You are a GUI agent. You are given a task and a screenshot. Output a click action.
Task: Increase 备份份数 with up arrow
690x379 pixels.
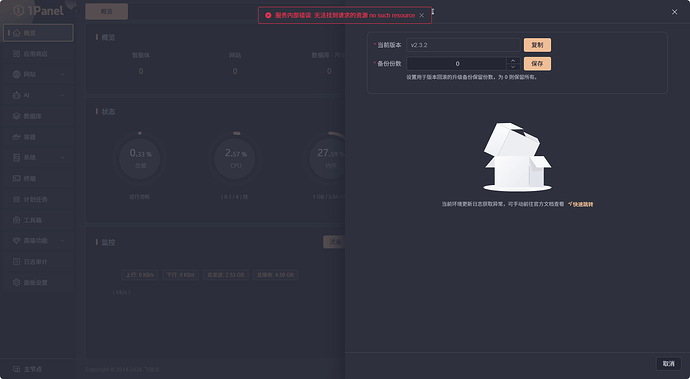tap(513, 61)
